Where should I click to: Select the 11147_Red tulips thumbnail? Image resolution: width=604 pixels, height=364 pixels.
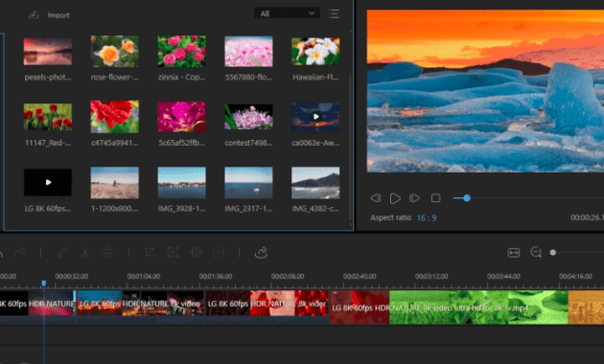point(47,117)
